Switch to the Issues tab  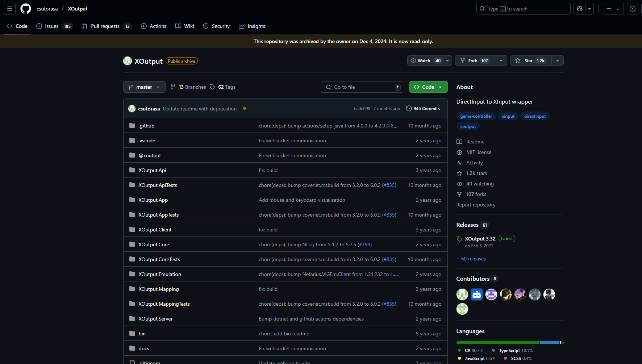pos(54,26)
